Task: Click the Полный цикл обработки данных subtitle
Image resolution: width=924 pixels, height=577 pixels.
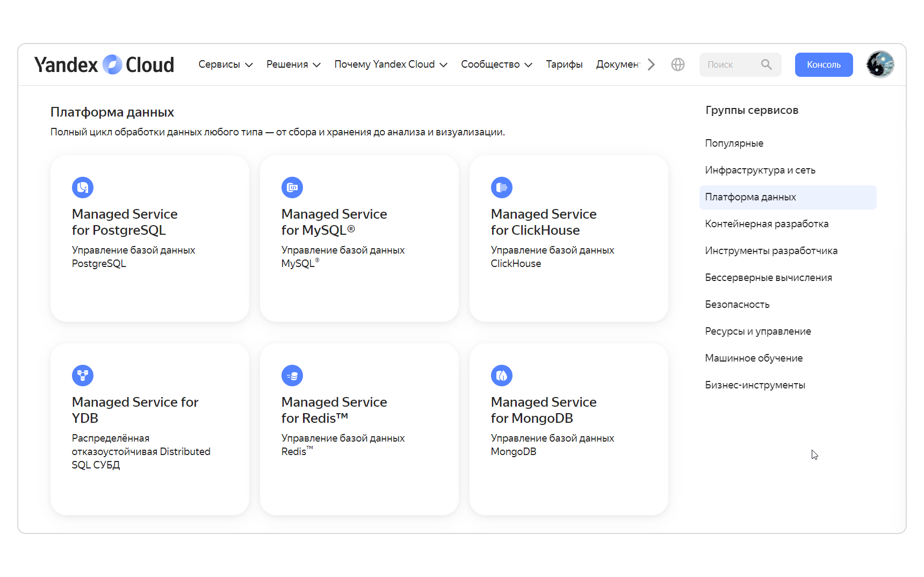Action: [x=278, y=132]
